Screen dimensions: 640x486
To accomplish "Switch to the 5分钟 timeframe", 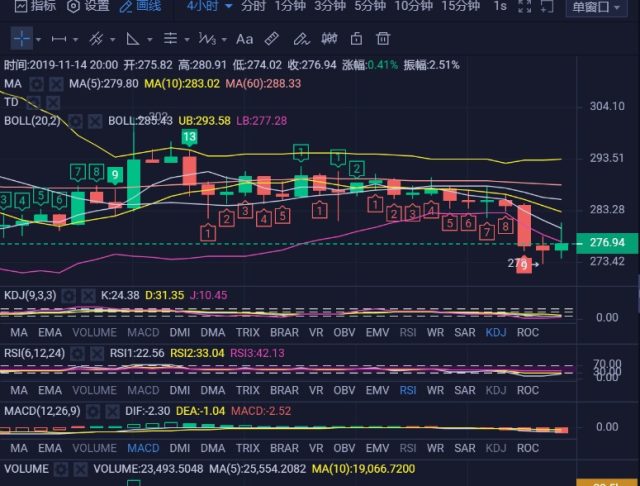I will (x=370, y=6).
